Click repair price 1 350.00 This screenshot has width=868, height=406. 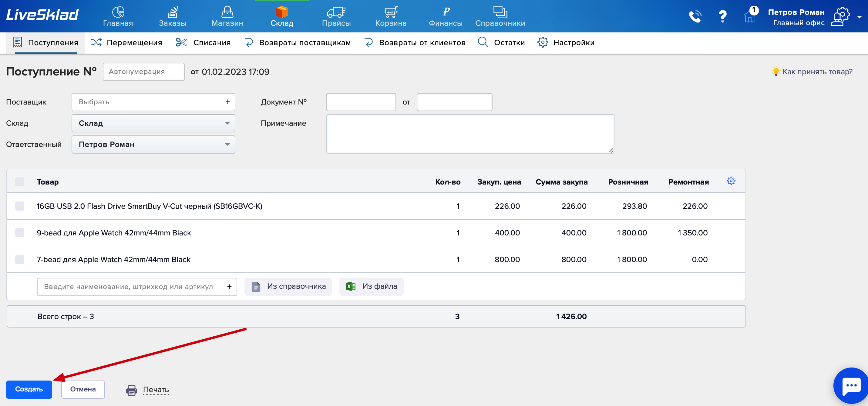[693, 233]
